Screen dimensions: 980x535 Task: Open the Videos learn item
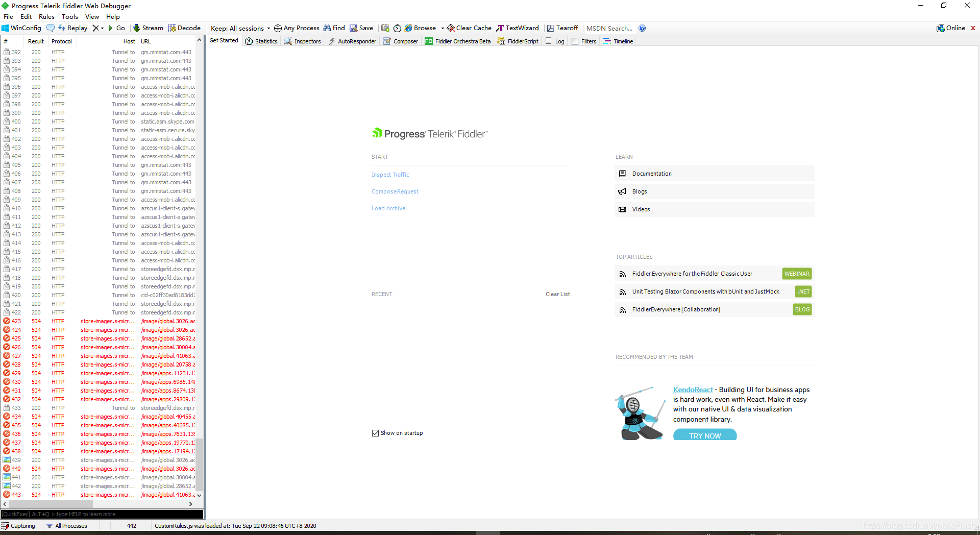(x=714, y=209)
